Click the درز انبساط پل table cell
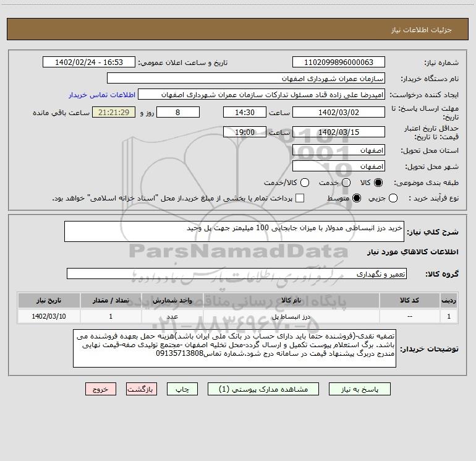The width and height of the screenshot is (476, 461). click(x=291, y=316)
